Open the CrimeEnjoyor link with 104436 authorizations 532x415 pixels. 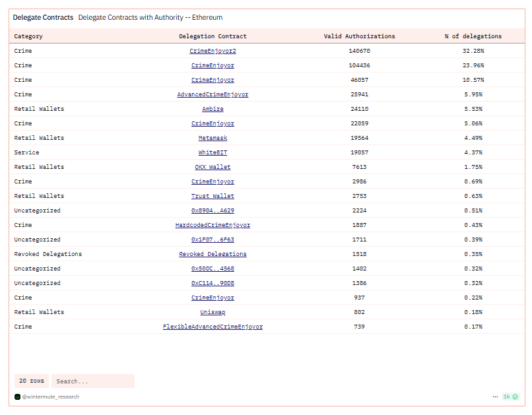(x=213, y=65)
